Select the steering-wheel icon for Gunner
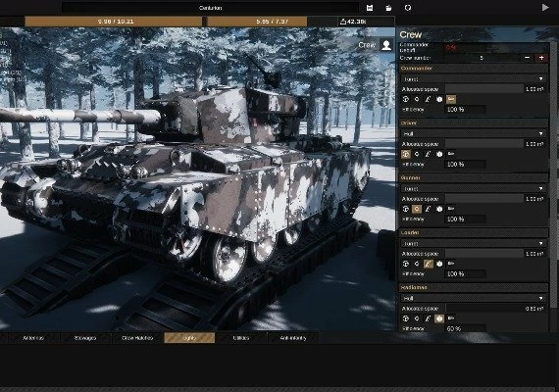 click(405, 209)
